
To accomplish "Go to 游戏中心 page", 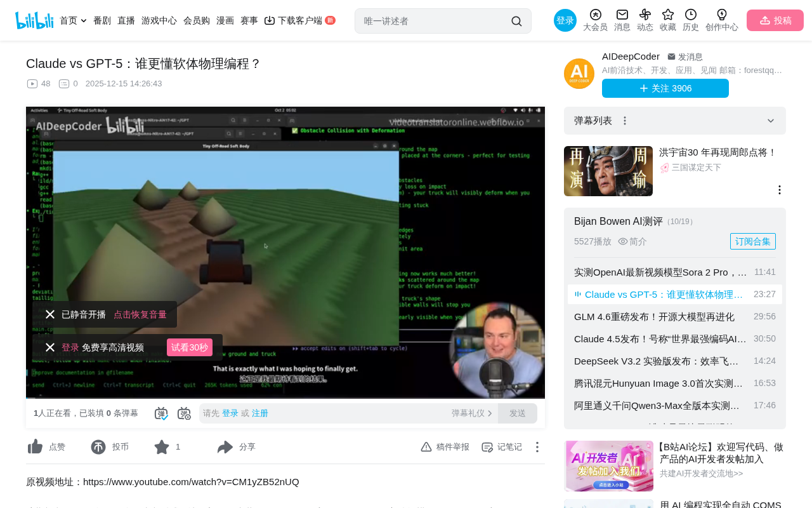I will tap(159, 20).
